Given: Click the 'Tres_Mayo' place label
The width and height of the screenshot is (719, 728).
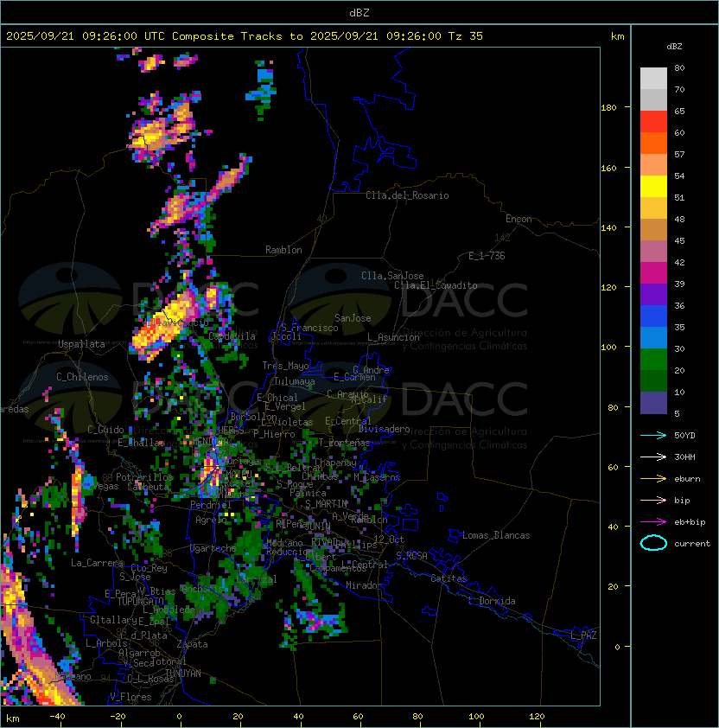Looking at the screenshot, I should (285, 366).
